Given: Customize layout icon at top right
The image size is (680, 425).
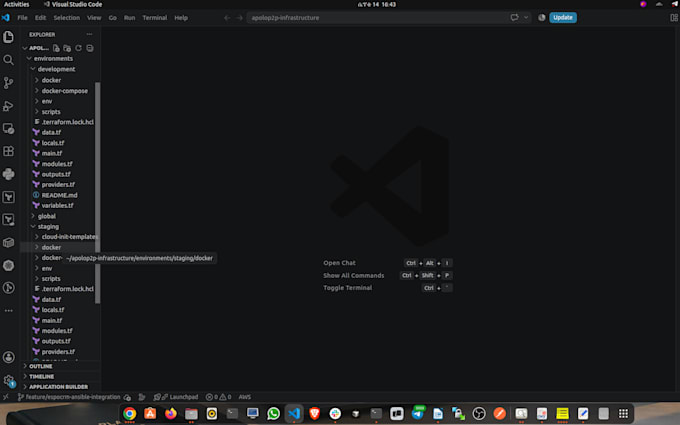Looking at the screenshot, I should (x=674, y=18).
